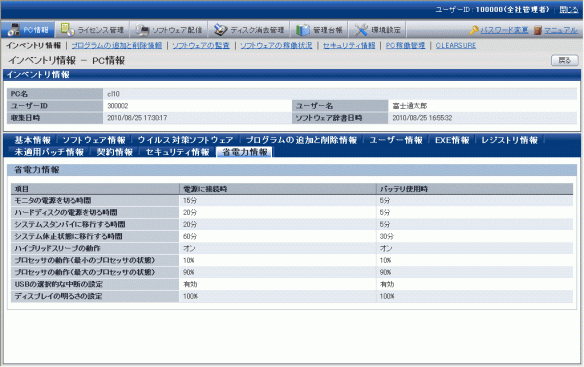Screen dimensions: 584x367
Task: Click the 最大のプロセッサの状態 row label
Action: pos(85,272)
